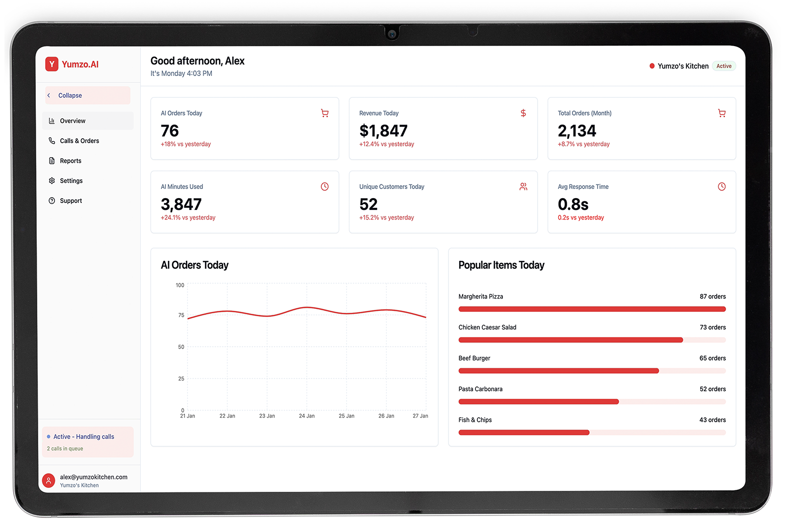
Task: Click the Yumzo's Kitchen restaurant name
Action: pyautogui.click(x=682, y=66)
